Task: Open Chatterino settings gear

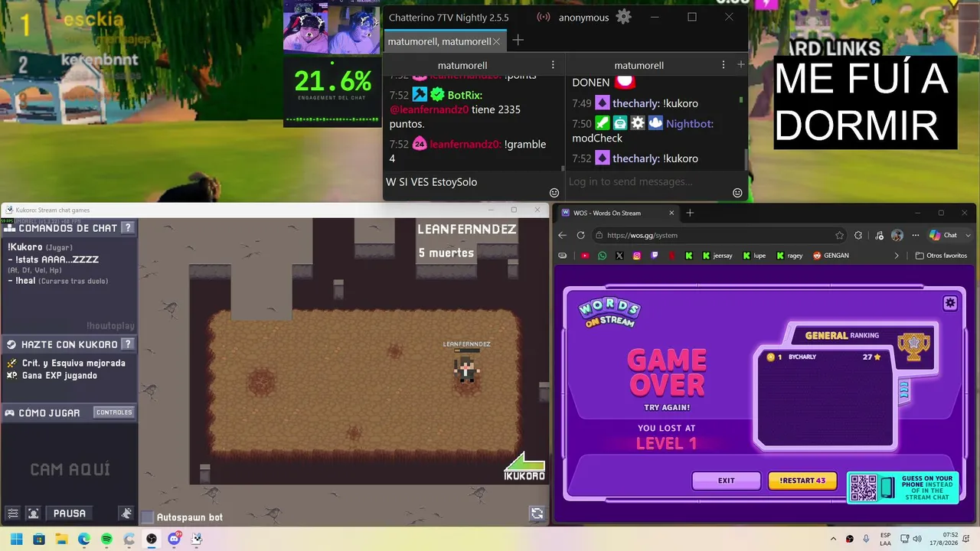Action: point(624,17)
